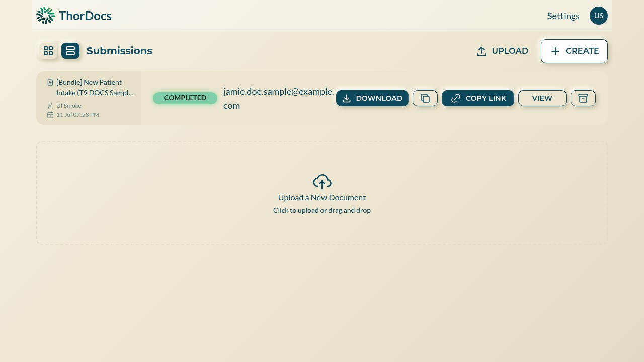Click the 'Click to upload or drag and drop' text
The image size is (644, 362).
pos(322,210)
